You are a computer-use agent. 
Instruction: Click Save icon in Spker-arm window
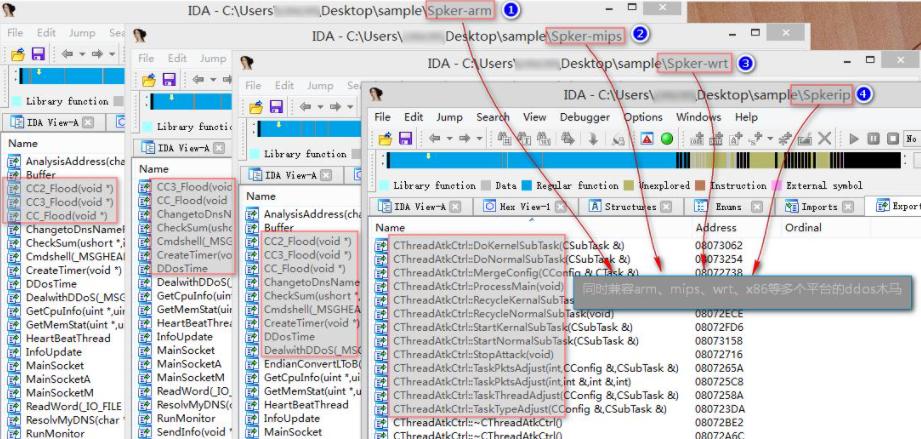tap(38, 55)
